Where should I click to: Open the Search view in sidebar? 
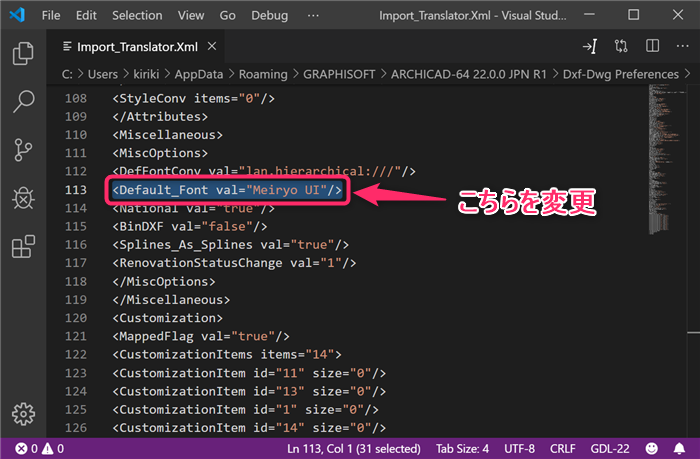[23, 102]
